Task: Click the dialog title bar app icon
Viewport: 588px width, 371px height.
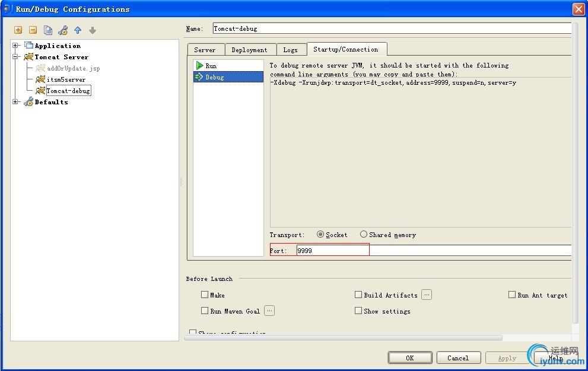Action: (7, 8)
